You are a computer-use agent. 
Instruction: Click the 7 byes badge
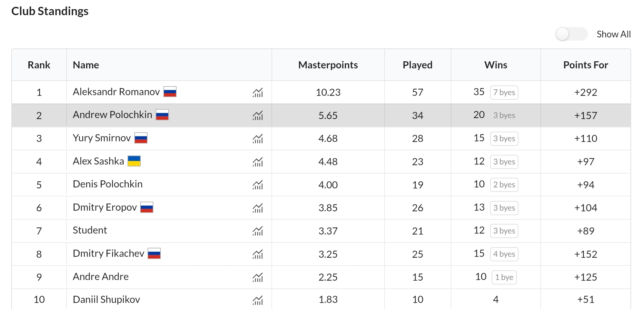tap(504, 93)
